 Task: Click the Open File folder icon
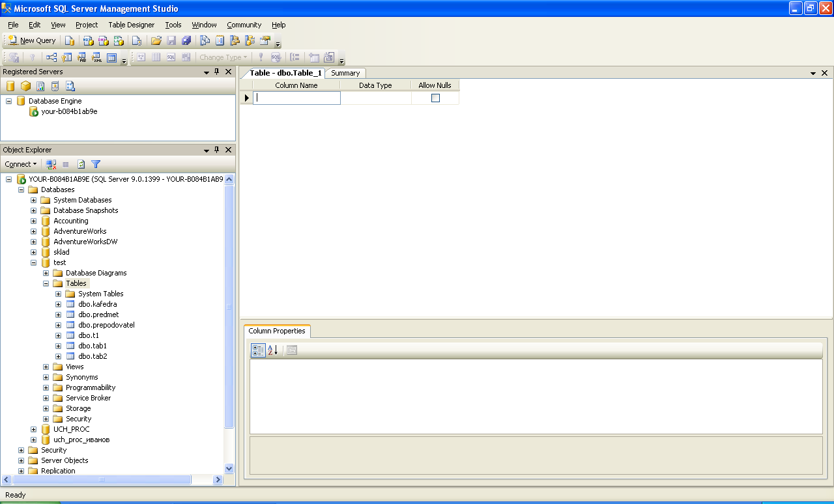[x=156, y=40]
